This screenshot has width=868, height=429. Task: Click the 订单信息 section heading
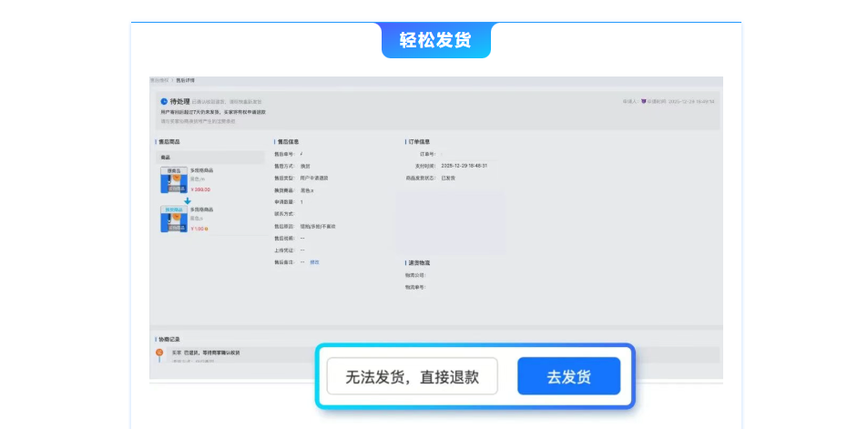419,142
